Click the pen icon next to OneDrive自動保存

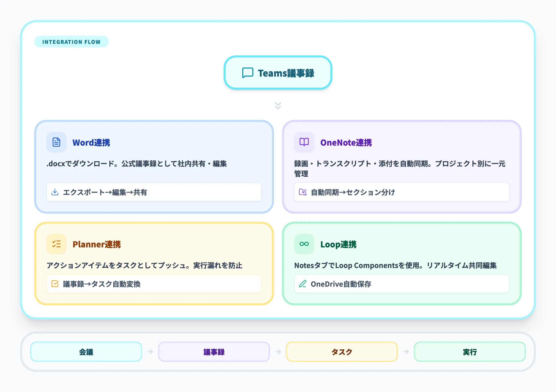pyautogui.click(x=303, y=284)
